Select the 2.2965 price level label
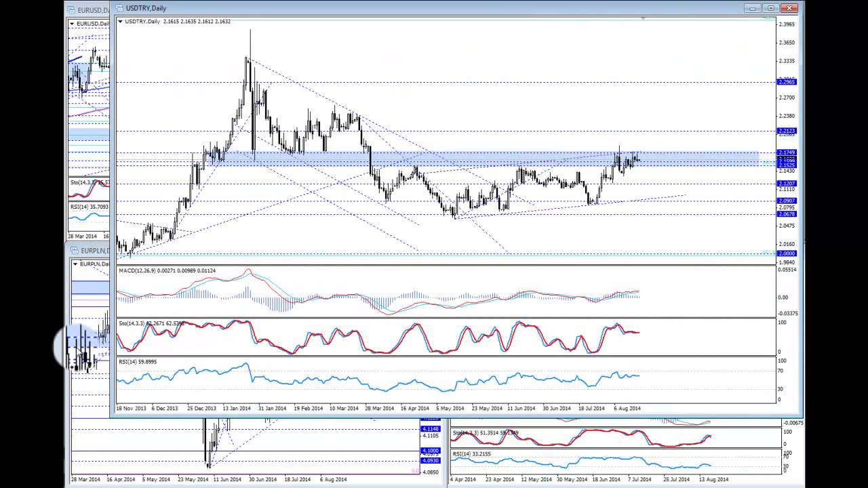Screen dimensions: 868x488 [x=787, y=82]
